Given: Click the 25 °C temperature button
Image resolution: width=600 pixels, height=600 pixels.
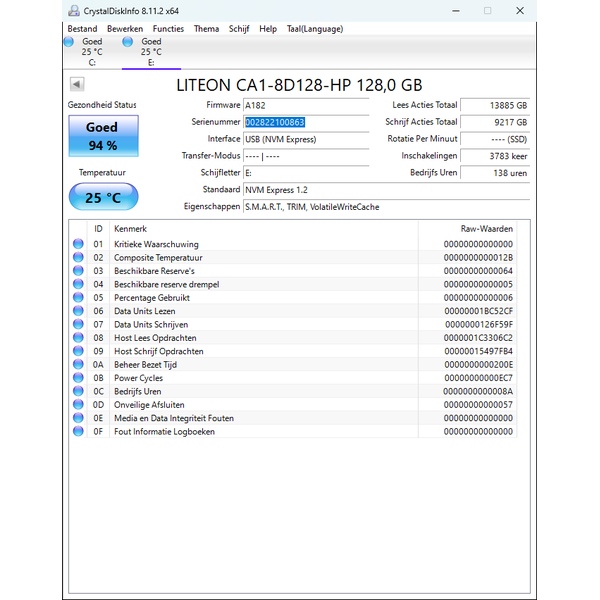Looking at the screenshot, I should point(103,197).
